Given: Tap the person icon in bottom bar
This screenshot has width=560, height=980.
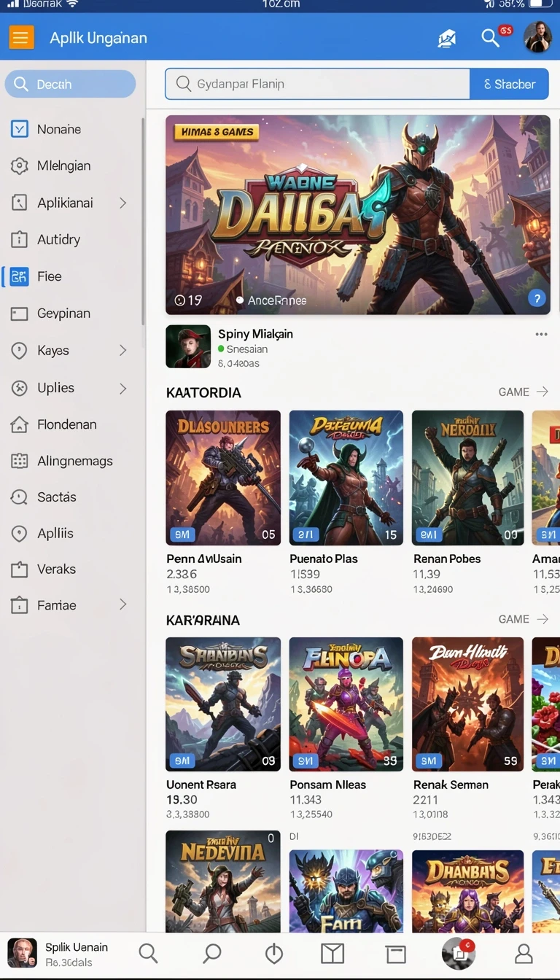Looking at the screenshot, I should (x=524, y=954).
